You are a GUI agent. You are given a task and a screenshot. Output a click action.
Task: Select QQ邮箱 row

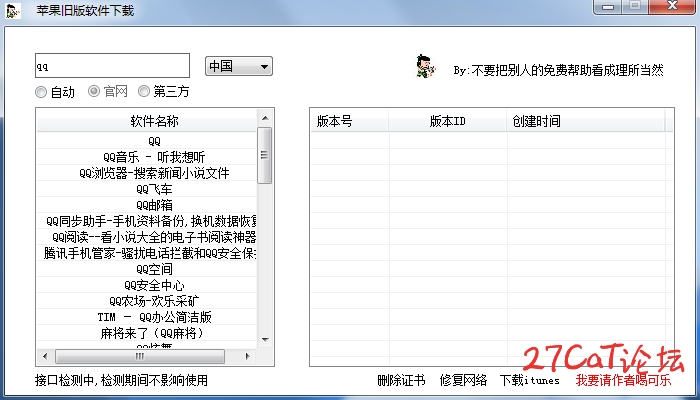coord(146,205)
